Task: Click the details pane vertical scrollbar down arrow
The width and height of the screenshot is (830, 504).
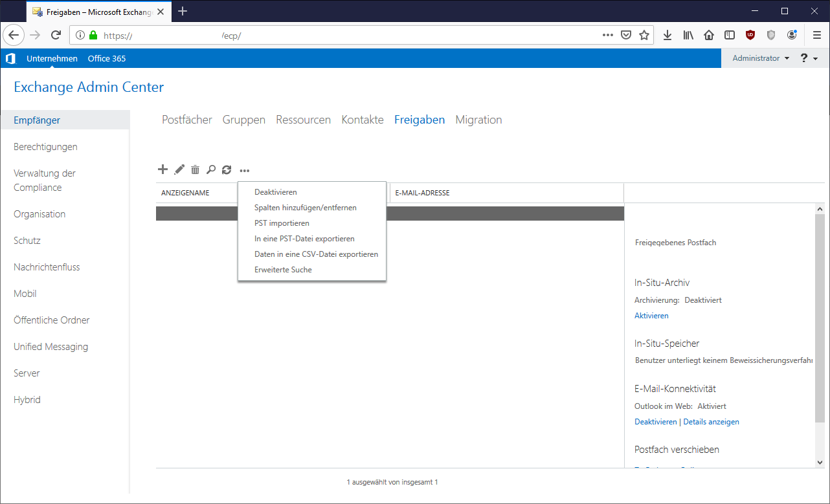Action: 820,462
